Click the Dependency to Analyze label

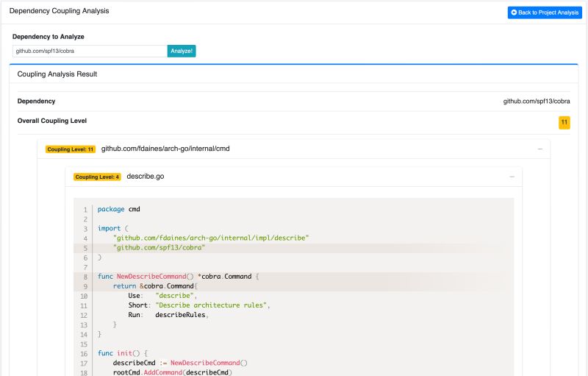click(48, 37)
